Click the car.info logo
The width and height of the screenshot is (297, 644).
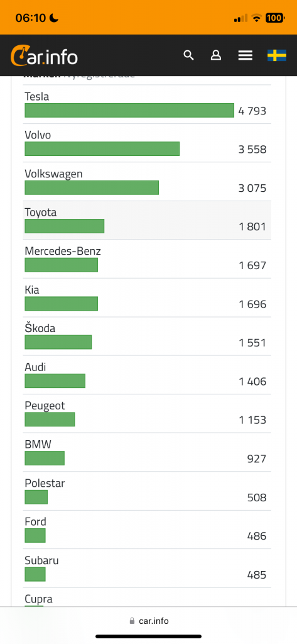coord(44,56)
